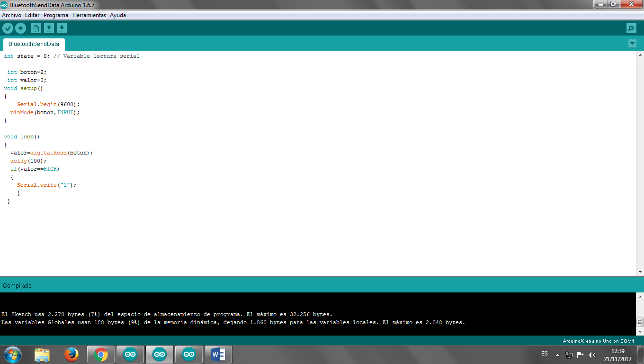The width and height of the screenshot is (644, 364).
Task: Save the sketch with the Save icon
Action: point(62,28)
